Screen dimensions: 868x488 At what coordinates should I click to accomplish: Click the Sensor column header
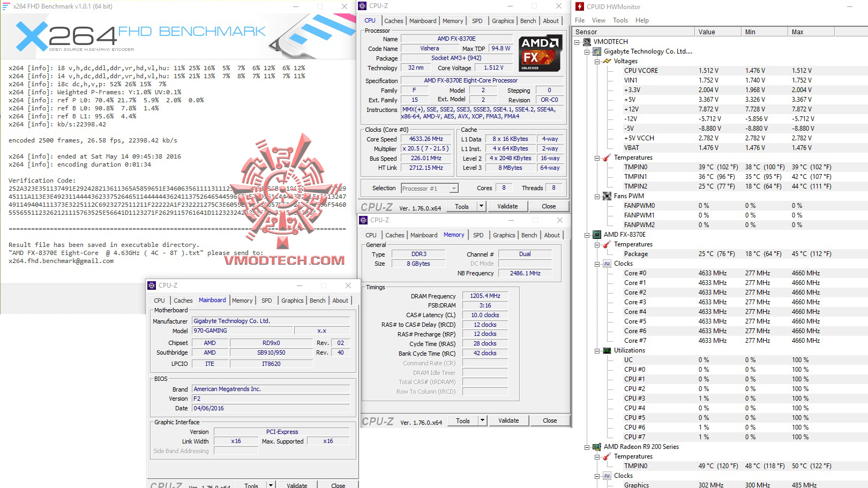(x=633, y=32)
